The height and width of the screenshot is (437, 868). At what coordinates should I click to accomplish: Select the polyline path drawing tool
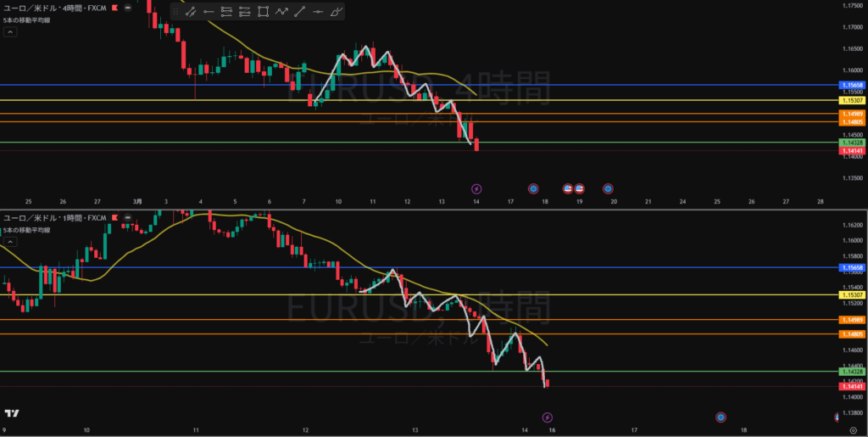pos(281,12)
